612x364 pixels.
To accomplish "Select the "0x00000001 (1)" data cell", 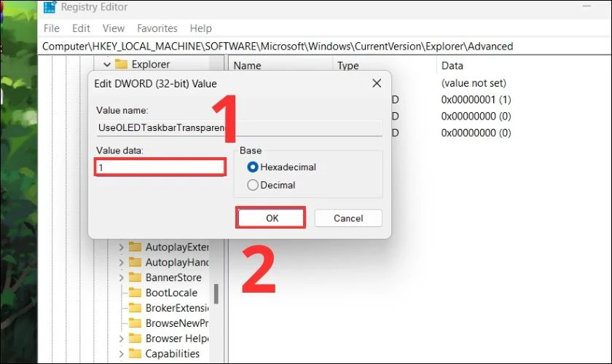I will pos(476,100).
